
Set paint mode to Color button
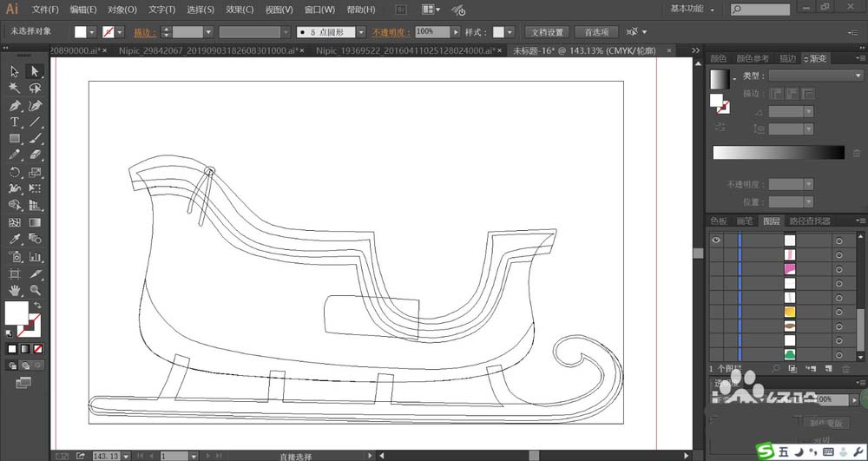point(12,349)
